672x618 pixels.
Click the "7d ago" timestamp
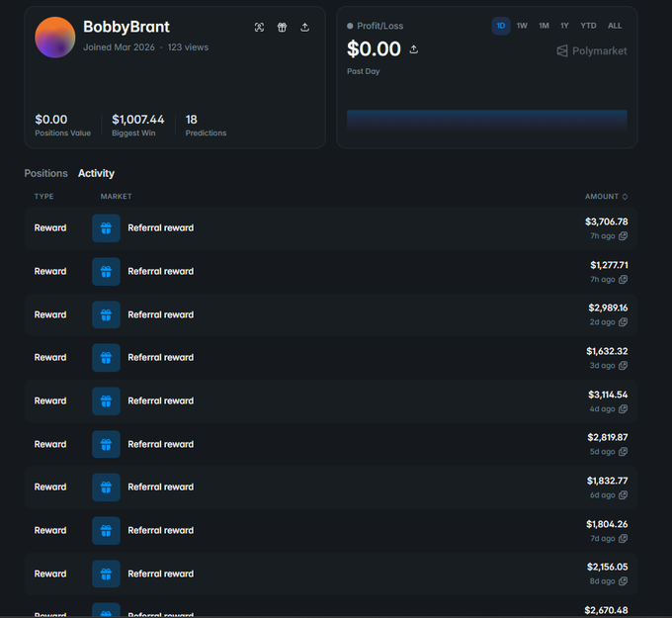coord(603,538)
